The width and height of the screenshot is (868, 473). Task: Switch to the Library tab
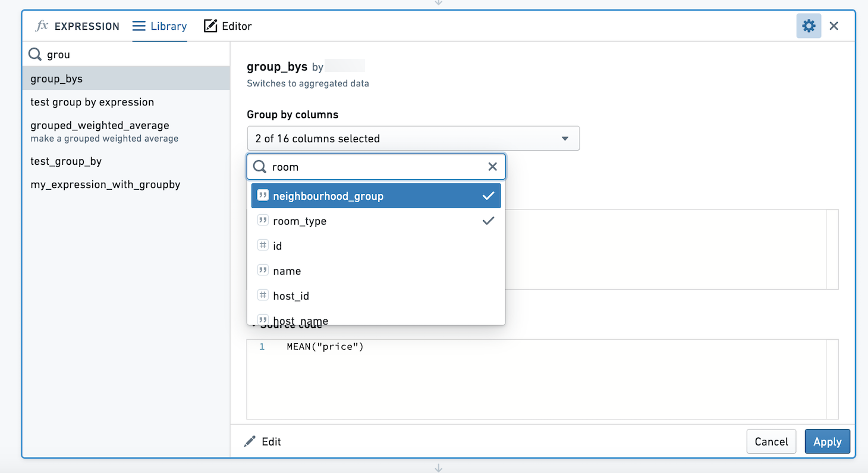160,26
